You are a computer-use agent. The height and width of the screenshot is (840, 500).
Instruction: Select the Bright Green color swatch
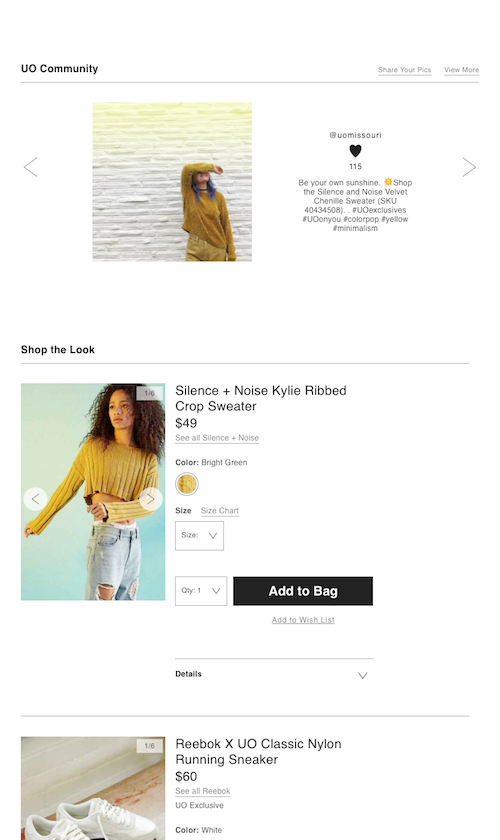187,484
